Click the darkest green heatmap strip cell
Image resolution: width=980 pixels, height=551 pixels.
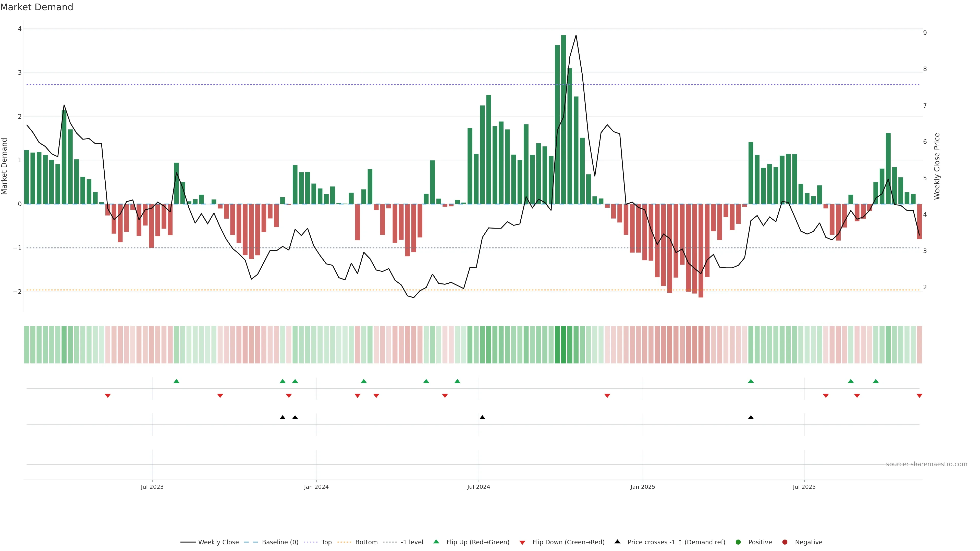[563, 345]
